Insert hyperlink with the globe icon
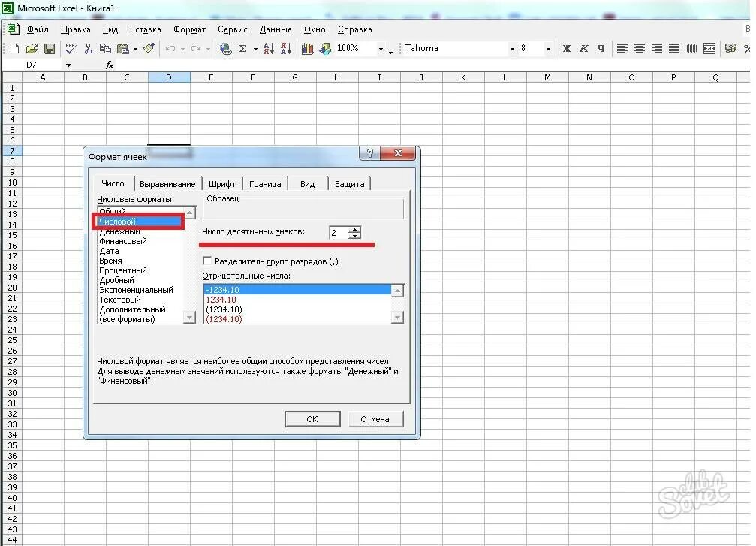The width and height of the screenshot is (756, 546). (x=225, y=48)
